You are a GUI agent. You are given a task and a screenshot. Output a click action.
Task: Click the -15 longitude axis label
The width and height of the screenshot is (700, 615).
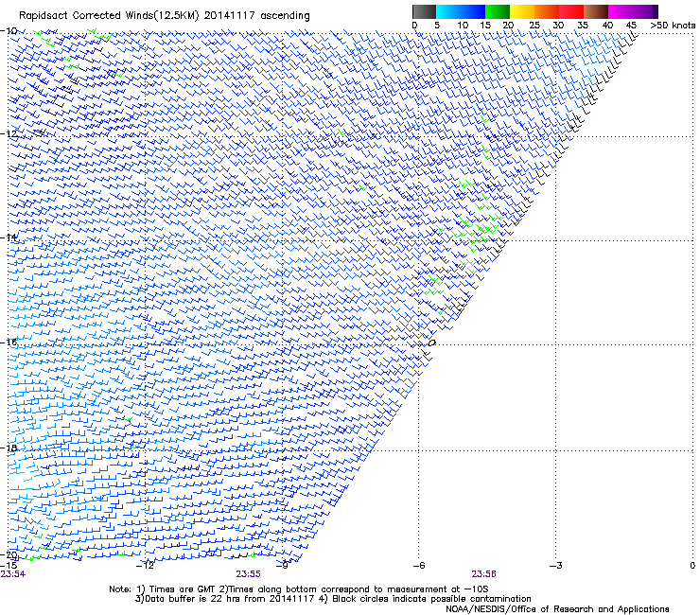[x=9, y=565]
